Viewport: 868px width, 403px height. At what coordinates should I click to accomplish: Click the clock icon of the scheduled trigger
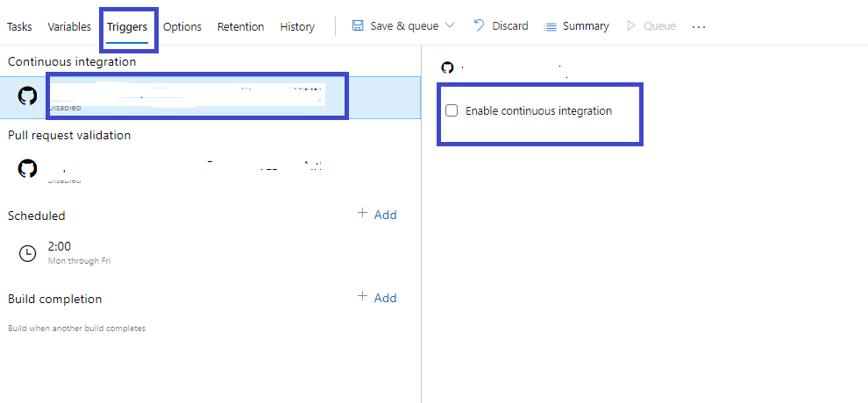pyautogui.click(x=28, y=252)
